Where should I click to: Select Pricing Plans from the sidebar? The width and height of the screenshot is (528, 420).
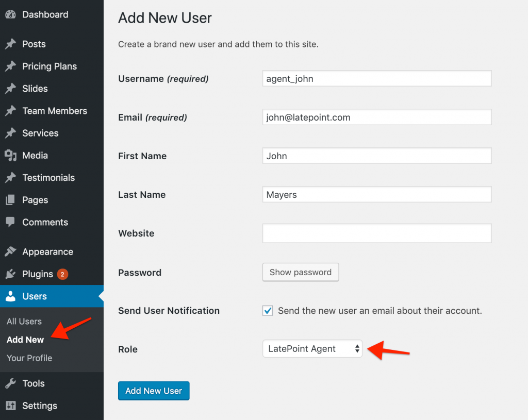[x=49, y=66]
